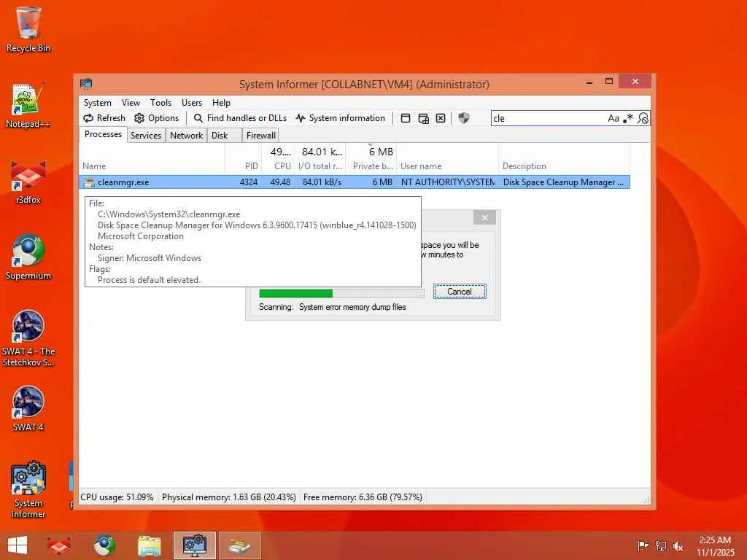747x560 pixels.
Task: Toggle case sensitive search (Aa)
Action: pyautogui.click(x=613, y=118)
